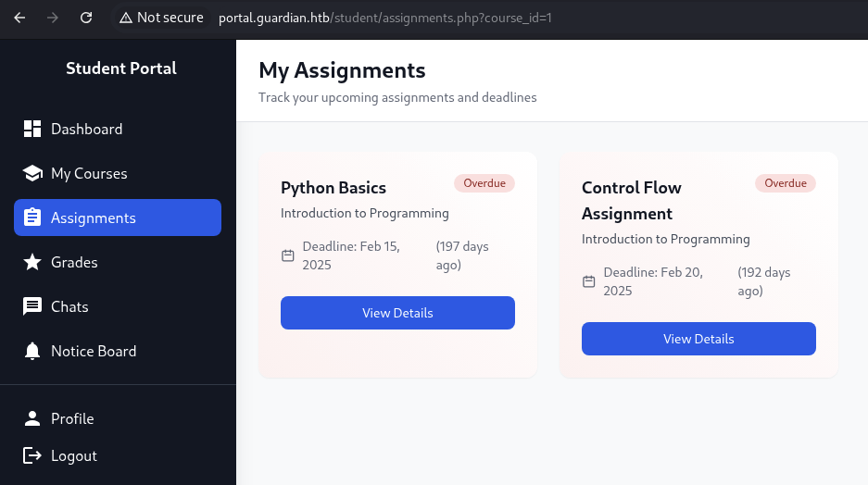Screen dimensions: 868x485
Task: View Details for Control Flow Assignment
Action: [698, 339]
